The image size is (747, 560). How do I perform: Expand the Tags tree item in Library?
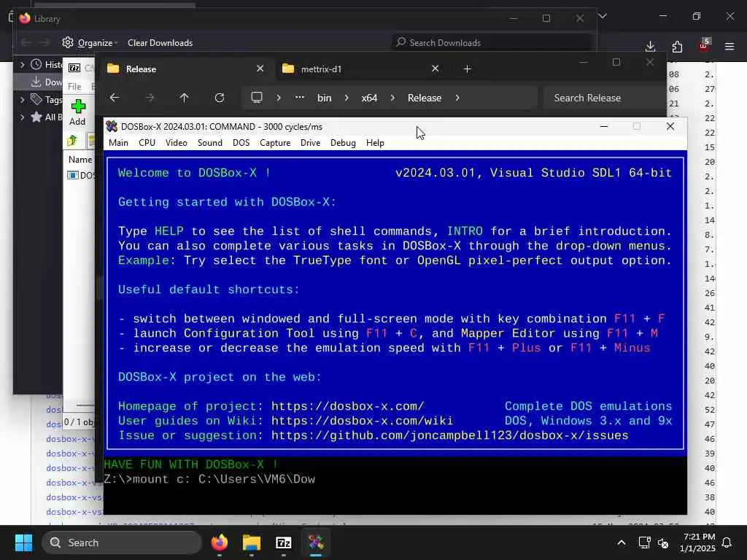[x=22, y=99]
